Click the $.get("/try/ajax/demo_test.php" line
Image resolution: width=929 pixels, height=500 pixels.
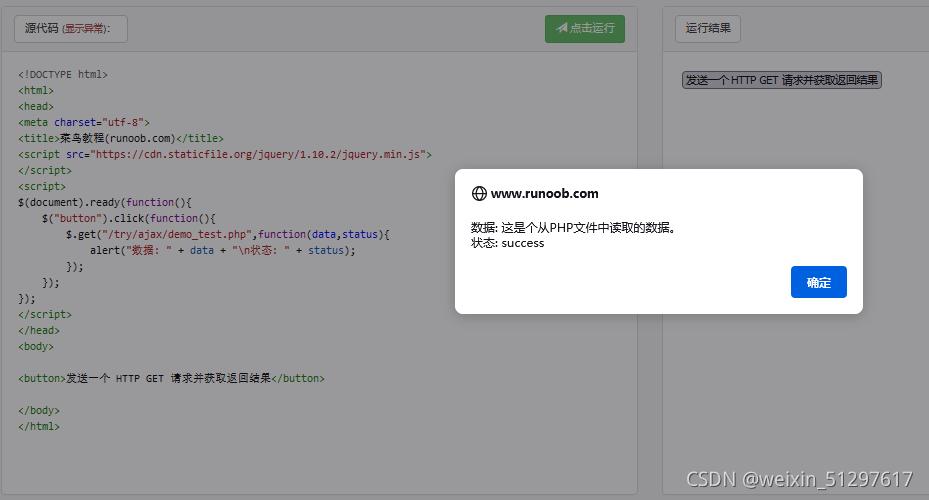(x=228, y=234)
